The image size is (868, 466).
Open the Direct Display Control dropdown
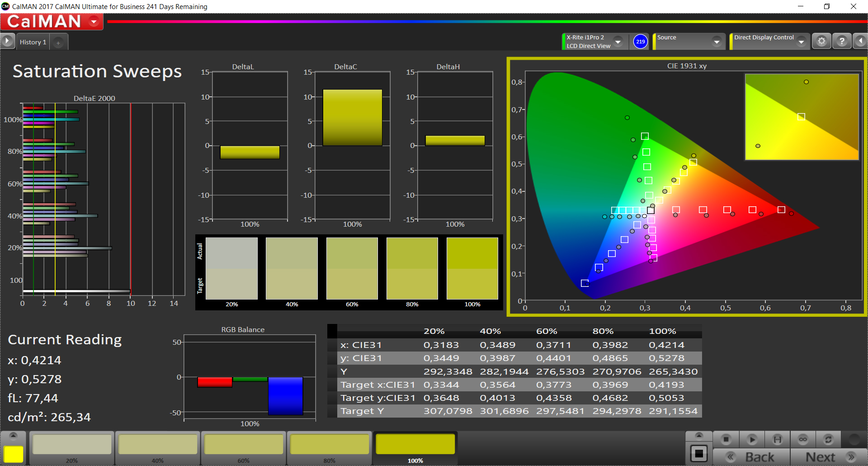[801, 42]
